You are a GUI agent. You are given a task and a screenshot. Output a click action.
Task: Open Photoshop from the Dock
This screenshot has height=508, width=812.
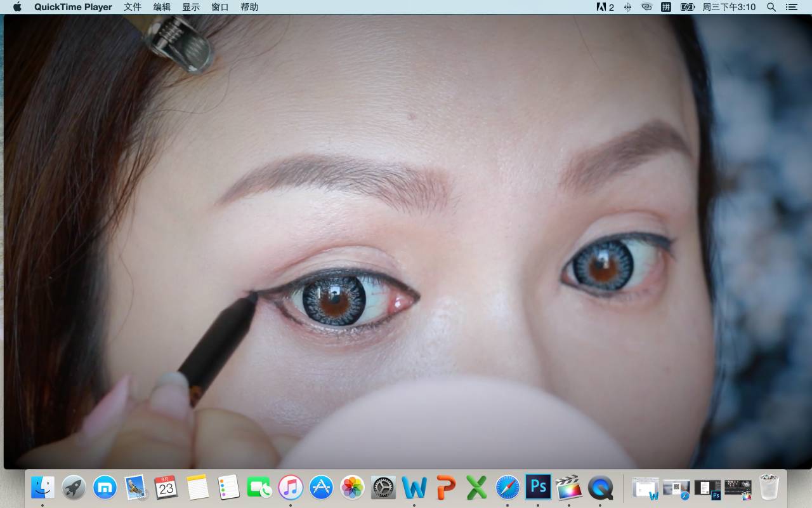point(538,488)
